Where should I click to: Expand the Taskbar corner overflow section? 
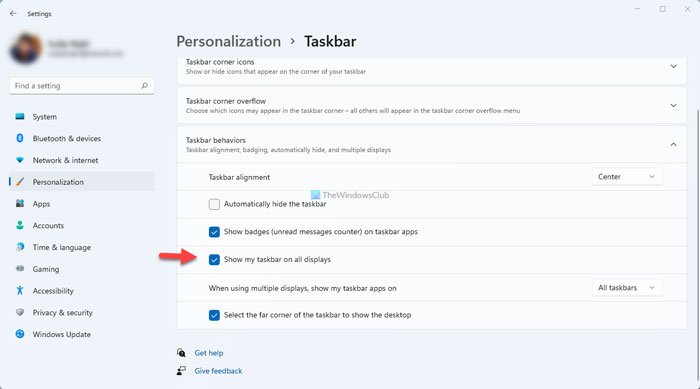point(673,105)
